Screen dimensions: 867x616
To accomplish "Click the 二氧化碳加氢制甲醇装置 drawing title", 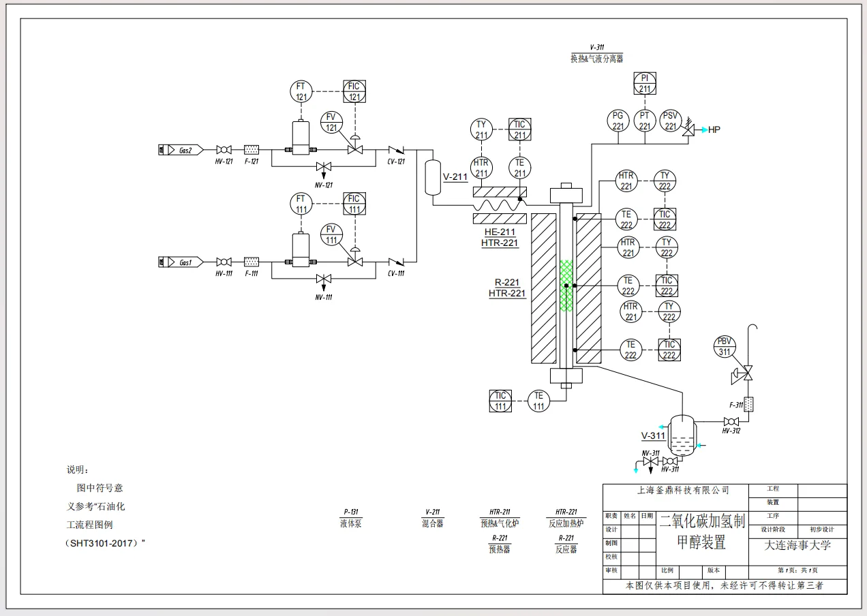I will (x=701, y=532).
